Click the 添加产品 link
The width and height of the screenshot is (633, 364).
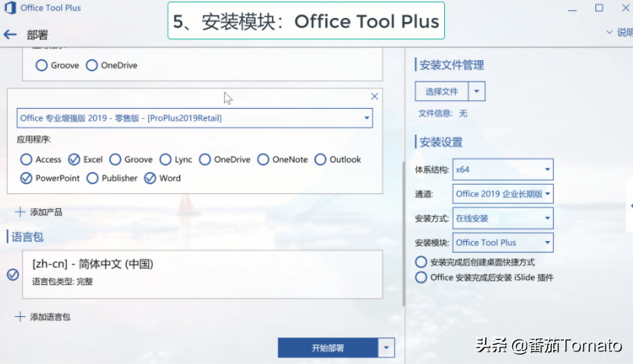pos(46,212)
